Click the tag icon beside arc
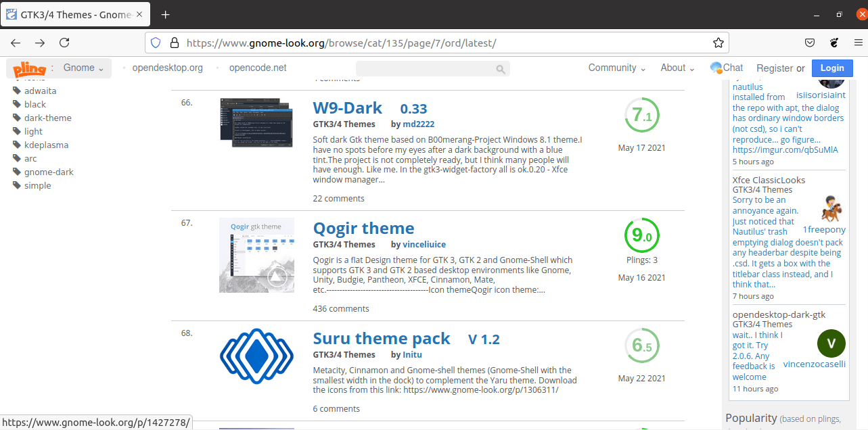 [17, 158]
